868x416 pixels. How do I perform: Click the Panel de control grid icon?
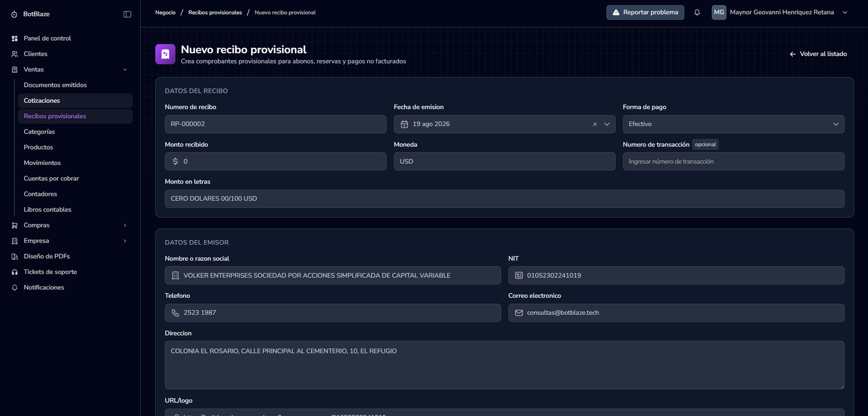(x=15, y=39)
